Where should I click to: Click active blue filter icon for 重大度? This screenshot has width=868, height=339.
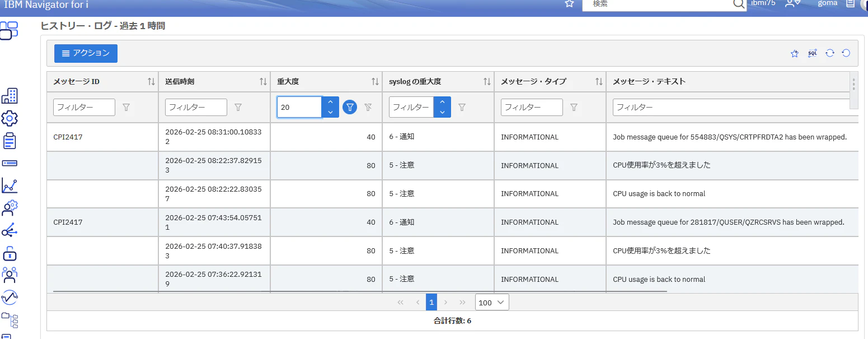(x=350, y=107)
